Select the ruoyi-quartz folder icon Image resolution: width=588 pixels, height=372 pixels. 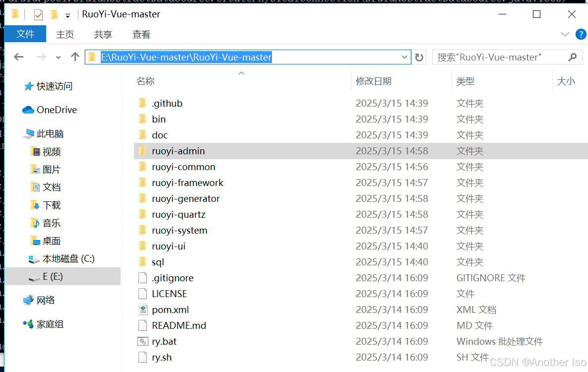[142, 214]
